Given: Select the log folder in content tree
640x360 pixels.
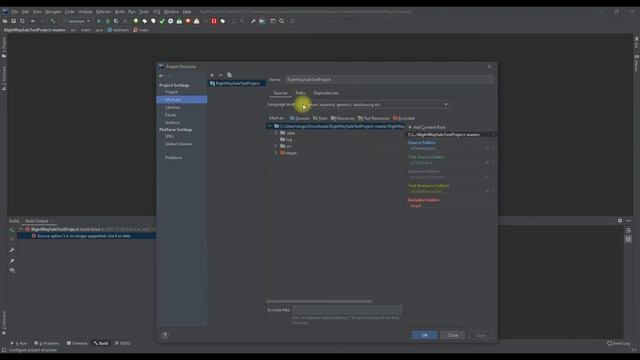Looking at the screenshot, I should pos(286,140).
